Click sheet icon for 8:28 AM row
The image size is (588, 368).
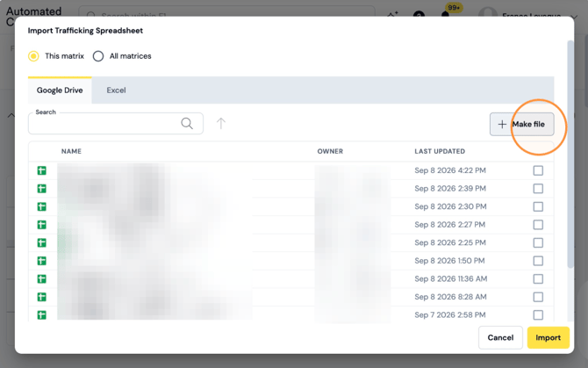[x=41, y=297]
